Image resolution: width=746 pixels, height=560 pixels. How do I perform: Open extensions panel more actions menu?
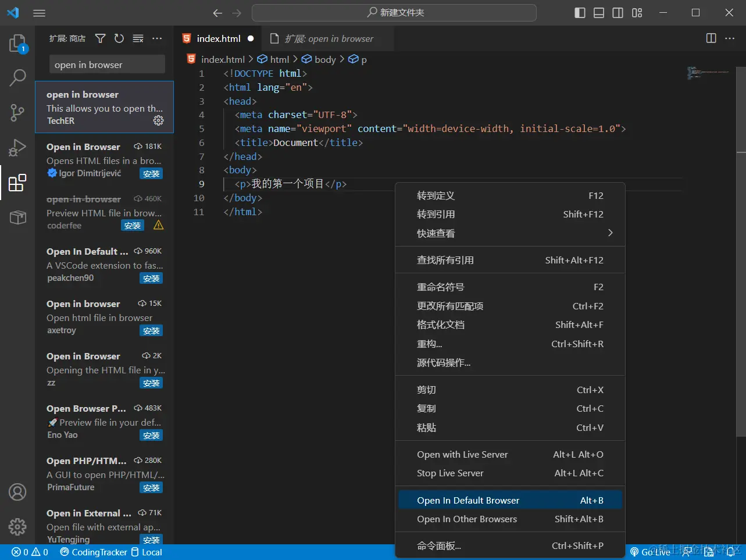157,38
